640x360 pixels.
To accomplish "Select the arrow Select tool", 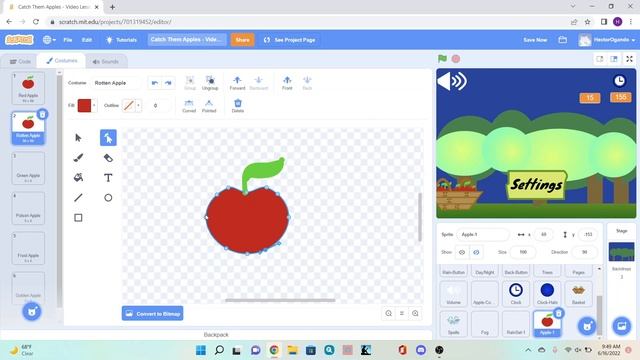I will pos(78,138).
